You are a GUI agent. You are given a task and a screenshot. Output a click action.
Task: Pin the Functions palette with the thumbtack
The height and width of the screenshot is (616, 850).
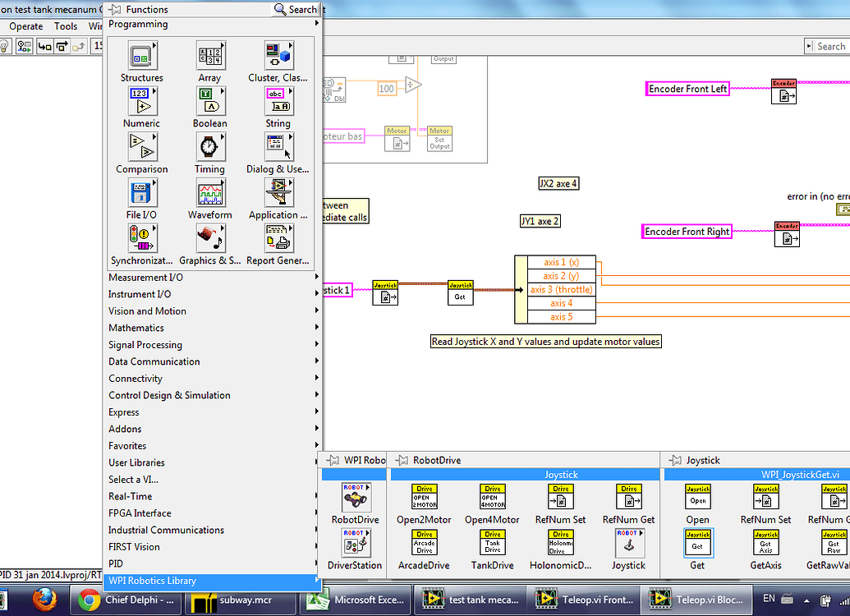click(114, 9)
